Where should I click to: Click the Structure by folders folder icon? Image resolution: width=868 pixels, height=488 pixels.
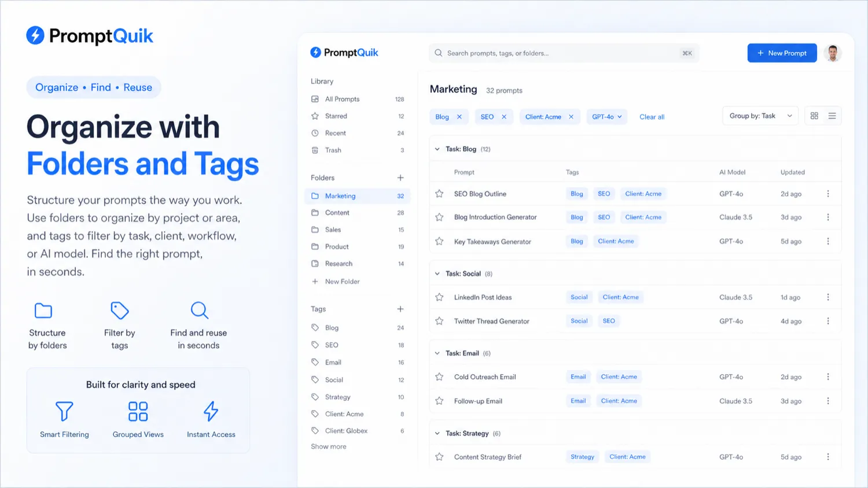click(43, 310)
